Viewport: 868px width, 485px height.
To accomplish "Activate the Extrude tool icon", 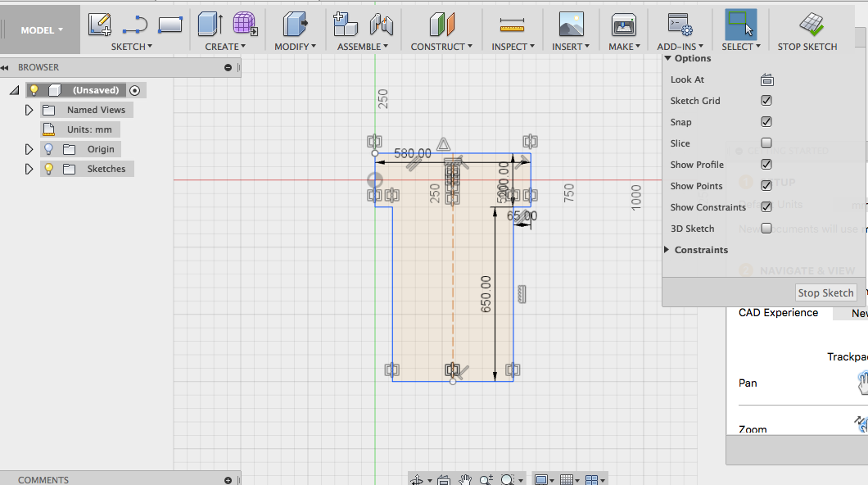I will click(x=210, y=25).
